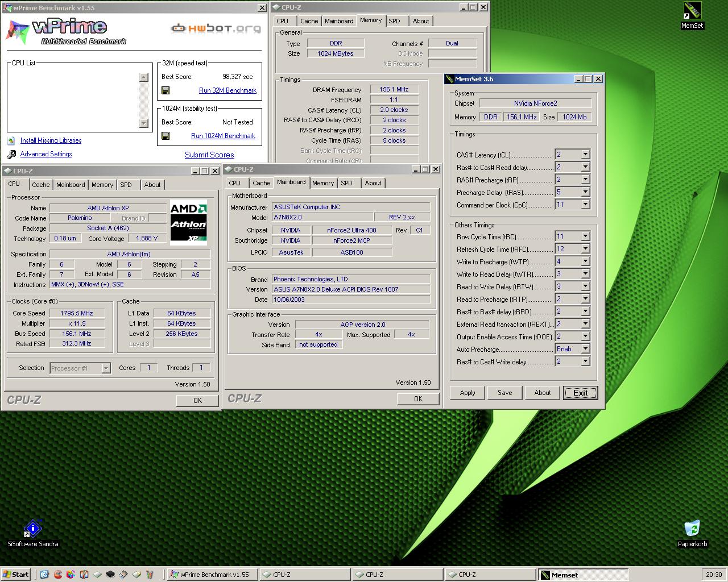Screen dimensions: 728x582
Task: Select Memory tab in CPU-Z Mainboard window
Action: click(x=323, y=183)
